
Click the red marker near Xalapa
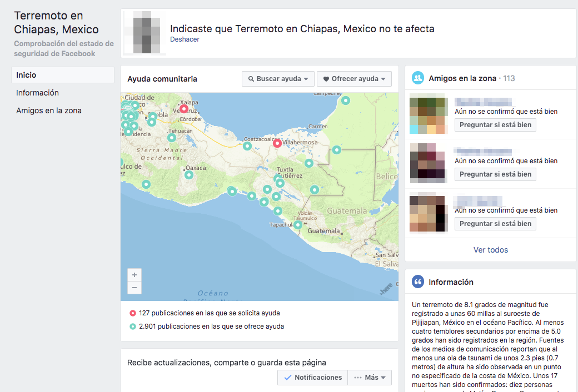point(184,109)
